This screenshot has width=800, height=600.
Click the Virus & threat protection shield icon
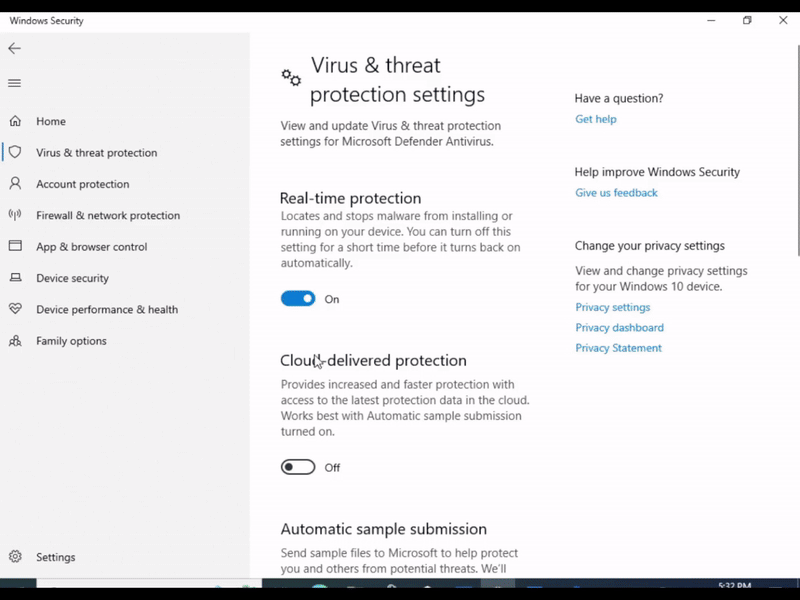point(15,153)
